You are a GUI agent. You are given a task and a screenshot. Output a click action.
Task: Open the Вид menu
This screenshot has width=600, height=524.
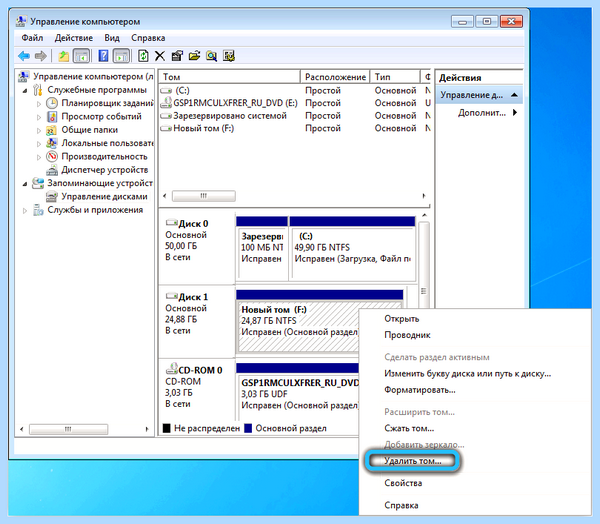pyautogui.click(x=112, y=38)
